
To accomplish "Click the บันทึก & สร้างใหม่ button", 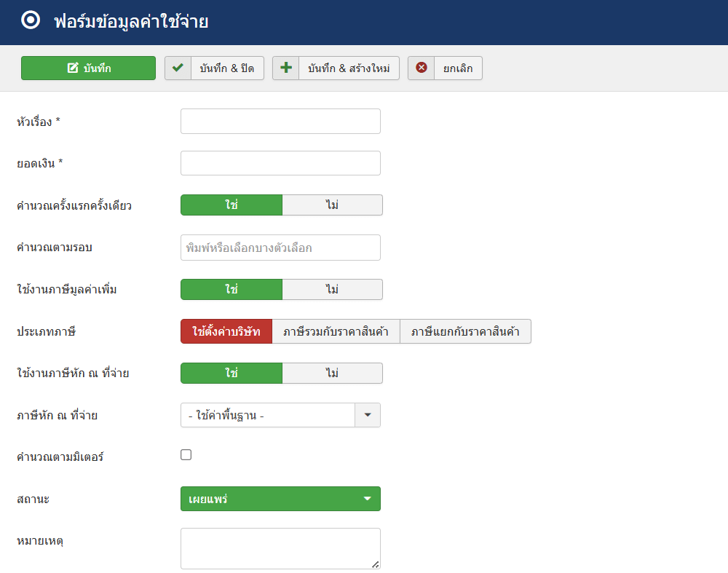I will [x=336, y=68].
